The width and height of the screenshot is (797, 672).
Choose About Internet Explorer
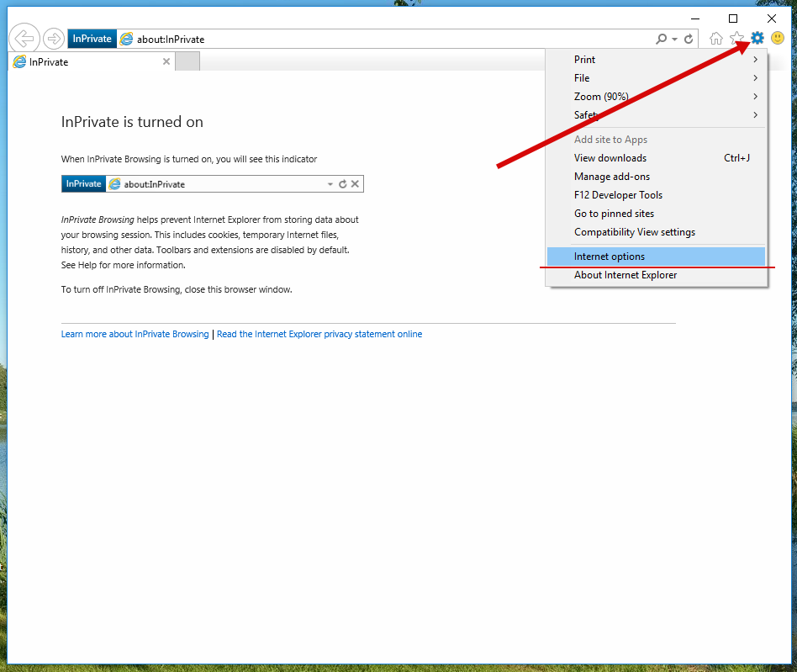coord(656,275)
